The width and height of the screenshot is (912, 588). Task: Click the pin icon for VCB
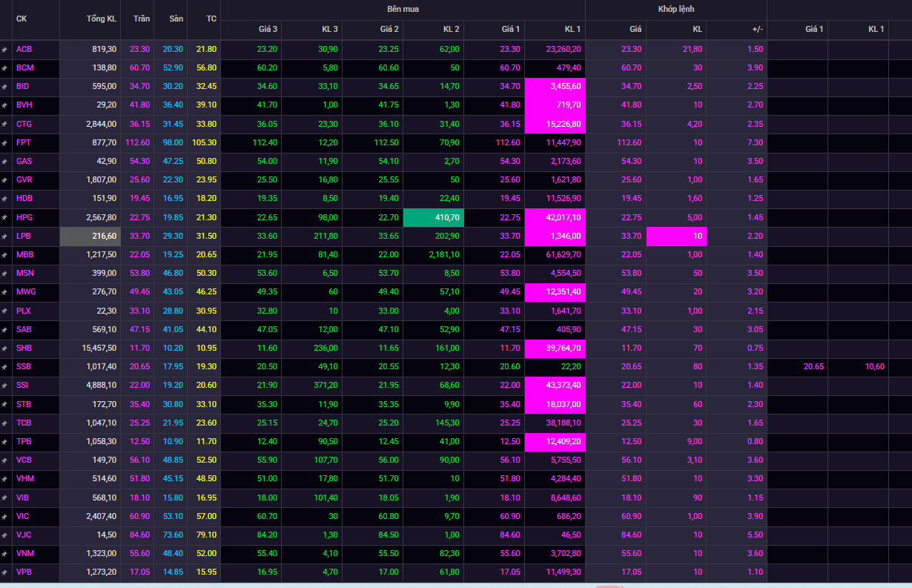point(4,460)
